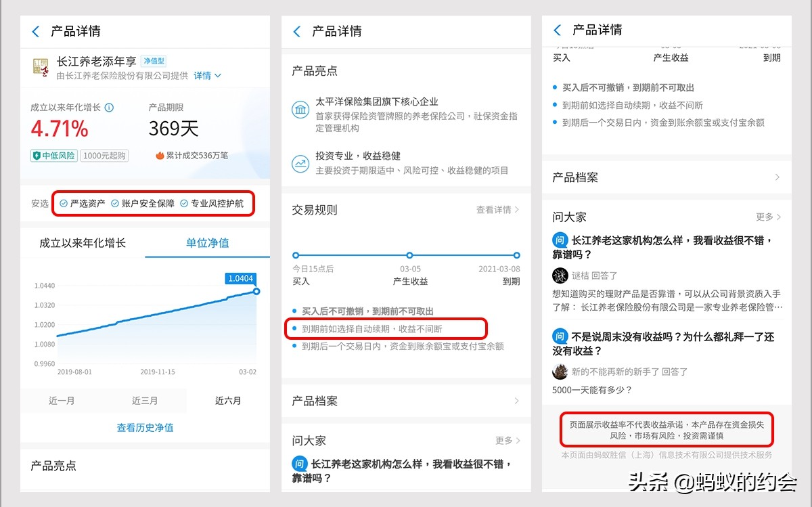Click the trend chart icon beside 投资专业
This screenshot has height=507, width=812.
pyautogui.click(x=300, y=164)
